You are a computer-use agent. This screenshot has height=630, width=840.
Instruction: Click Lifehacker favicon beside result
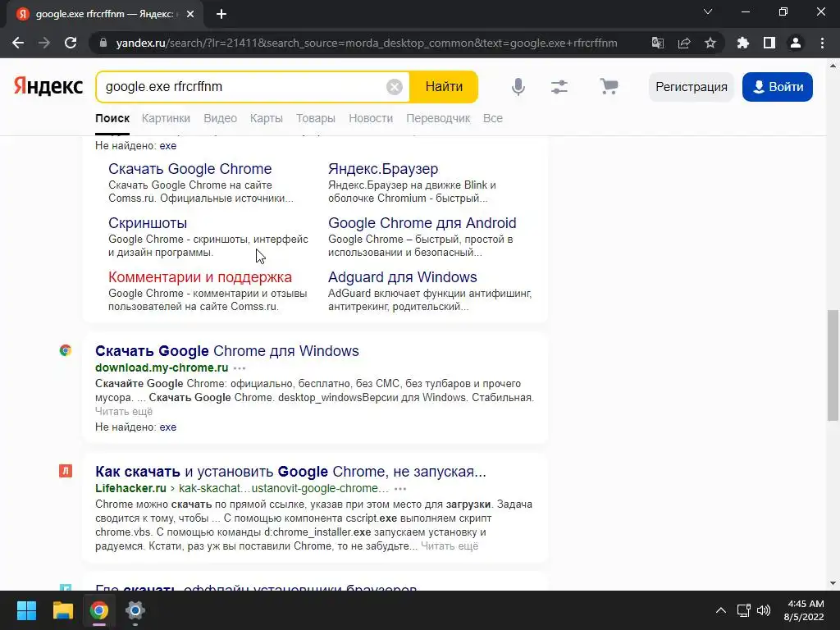66,471
